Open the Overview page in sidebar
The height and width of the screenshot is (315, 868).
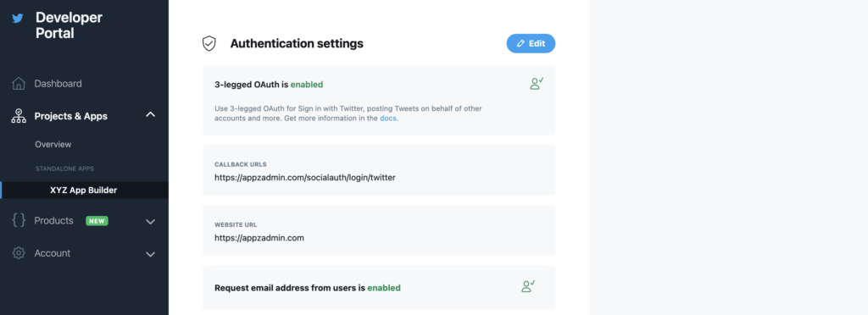(53, 144)
